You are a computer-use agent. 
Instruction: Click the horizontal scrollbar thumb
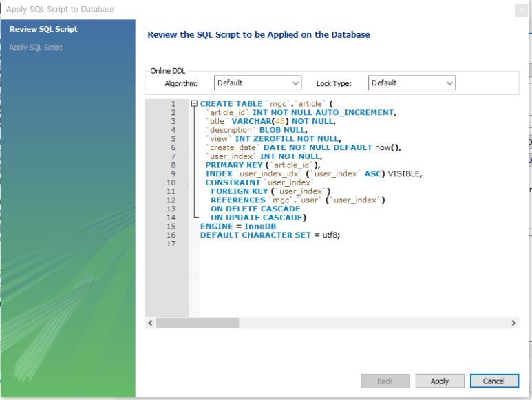[198, 323]
